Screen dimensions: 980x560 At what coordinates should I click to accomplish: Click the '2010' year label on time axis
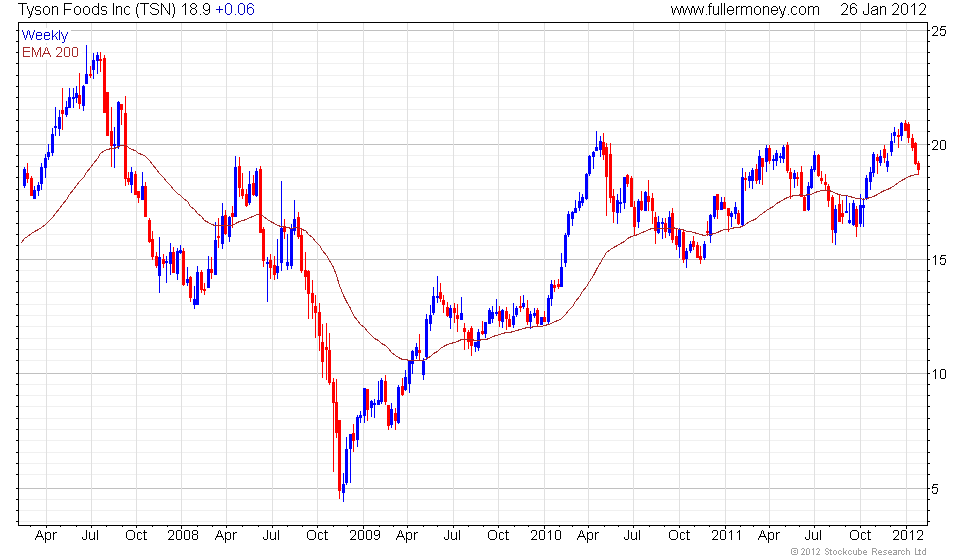point(546,535)
